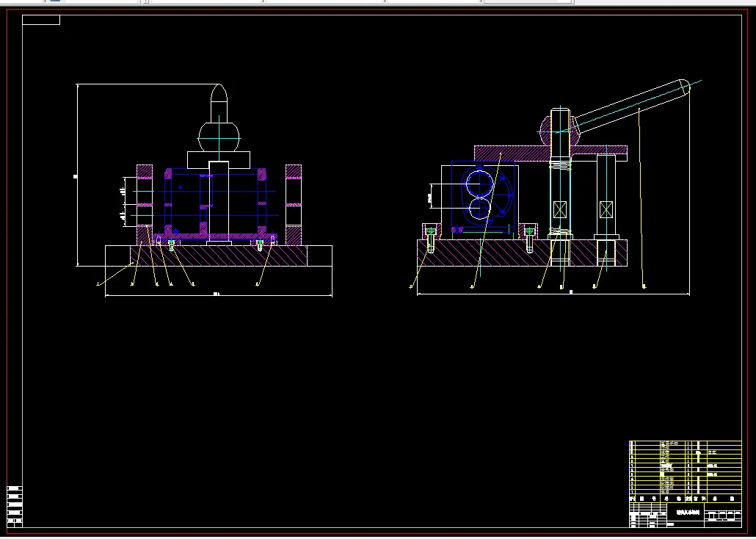
Task: Pick the overall width dimension under right view
Action: 553,292
